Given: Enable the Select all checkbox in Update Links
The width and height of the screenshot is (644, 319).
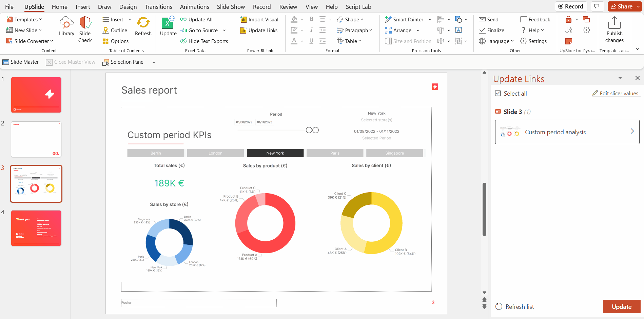Looking at the screenshot, I should pos(497,93).
